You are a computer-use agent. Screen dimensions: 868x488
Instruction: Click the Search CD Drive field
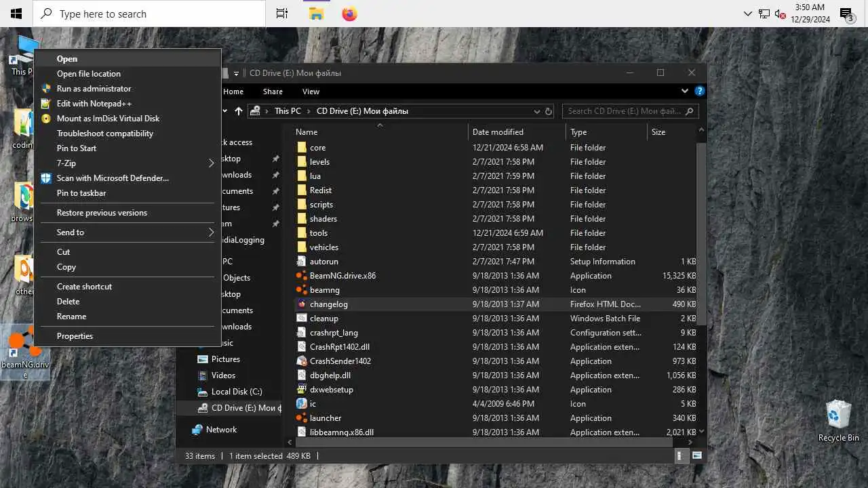tap(630, 111)
